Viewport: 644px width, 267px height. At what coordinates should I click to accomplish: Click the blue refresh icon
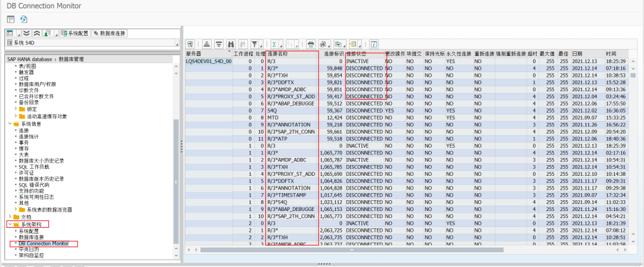pyautogui.click(x=24, y=19)
